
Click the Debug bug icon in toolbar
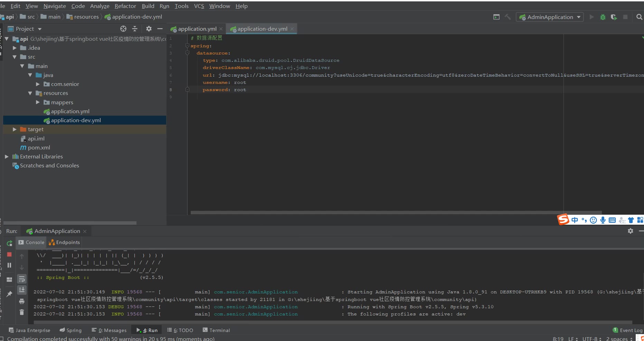603,17
